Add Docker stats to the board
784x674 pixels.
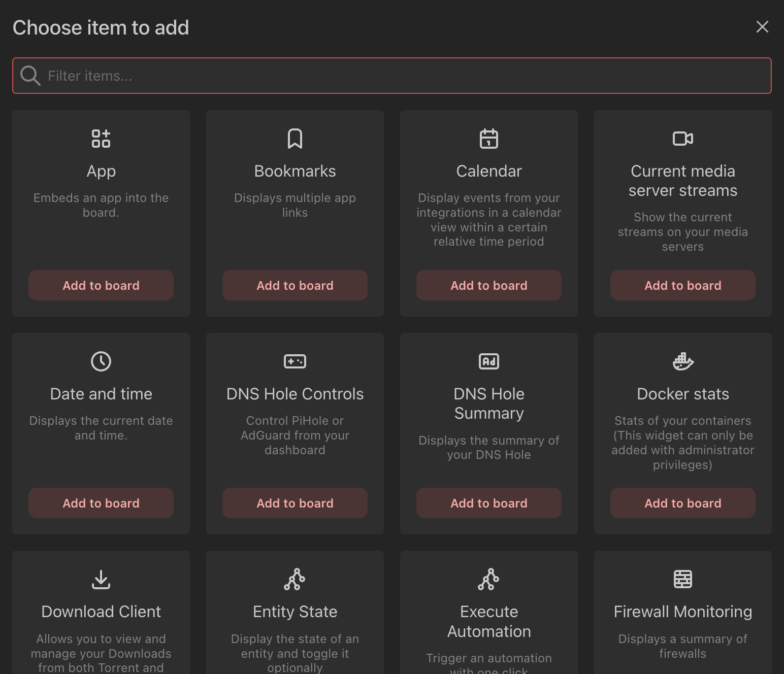682,503
